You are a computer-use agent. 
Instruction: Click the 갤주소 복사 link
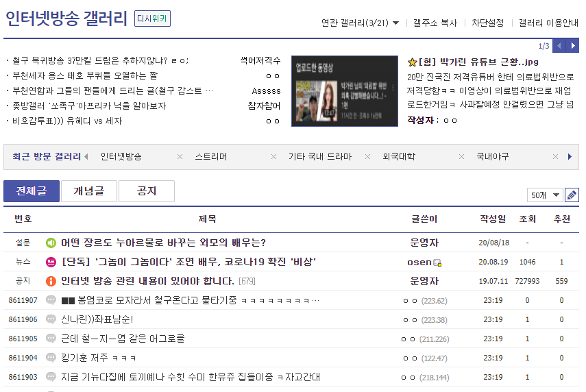pyautogui.click(x=435, y=23)
